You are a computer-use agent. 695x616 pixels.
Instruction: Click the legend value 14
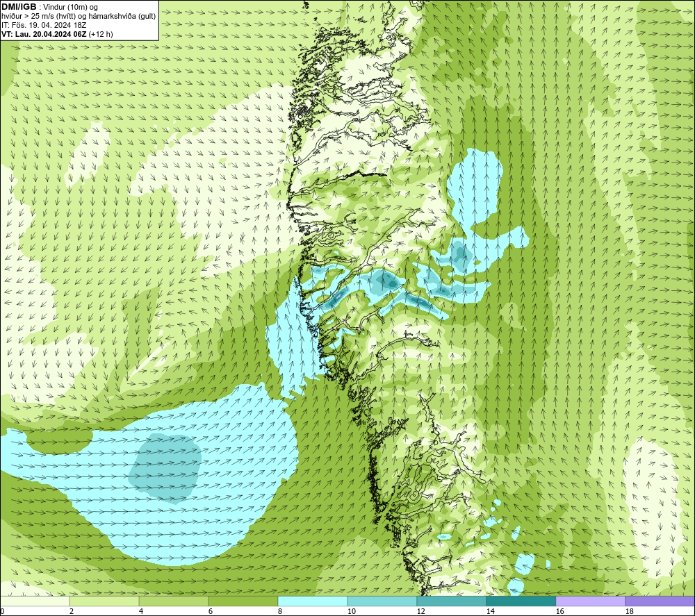pos(491,612)
